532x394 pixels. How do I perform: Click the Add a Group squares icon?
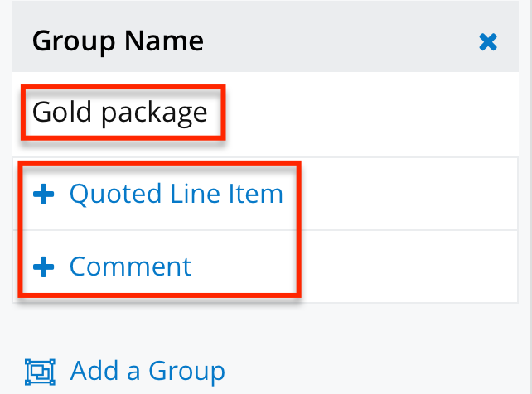click(39, 370)
